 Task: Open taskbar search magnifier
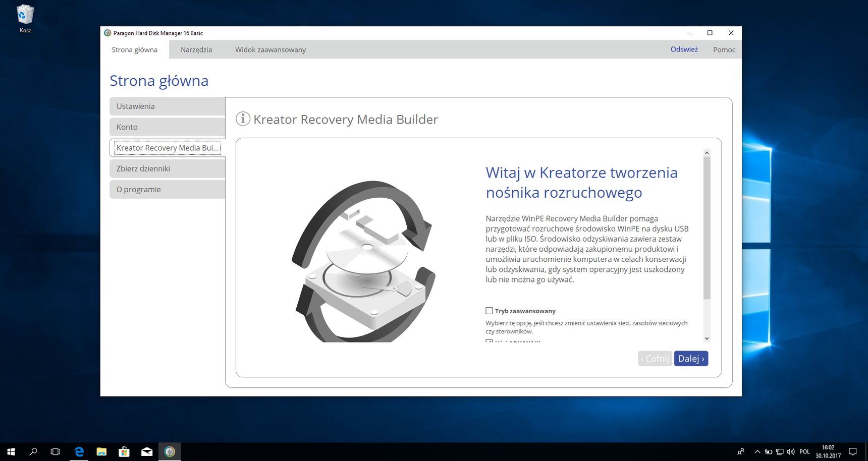tap(33, 452)
